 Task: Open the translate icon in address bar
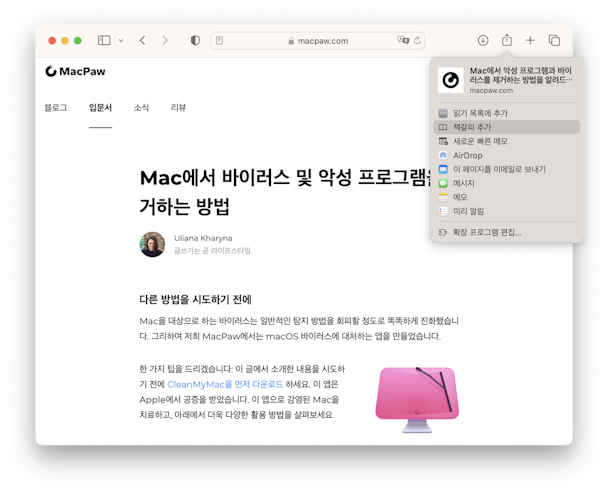pyautogui.click(x=403, y=40)
